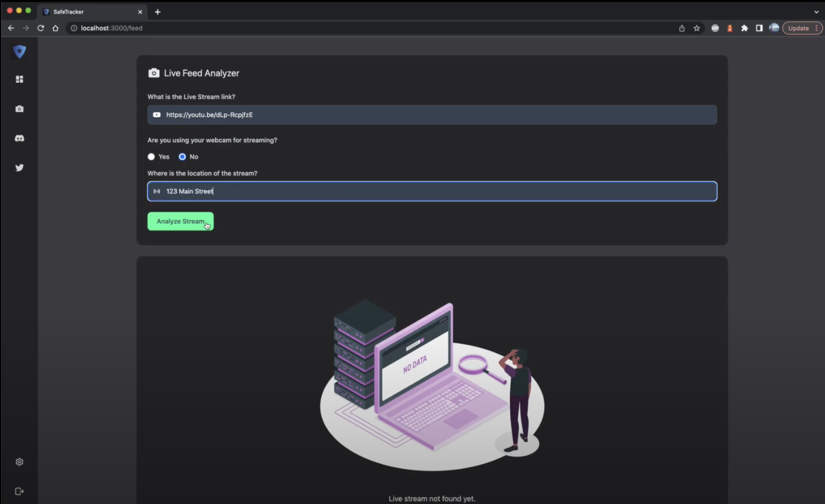Open a new browser tab
Viewport: 825px width, 504px height.
click(x=158, y=12)
